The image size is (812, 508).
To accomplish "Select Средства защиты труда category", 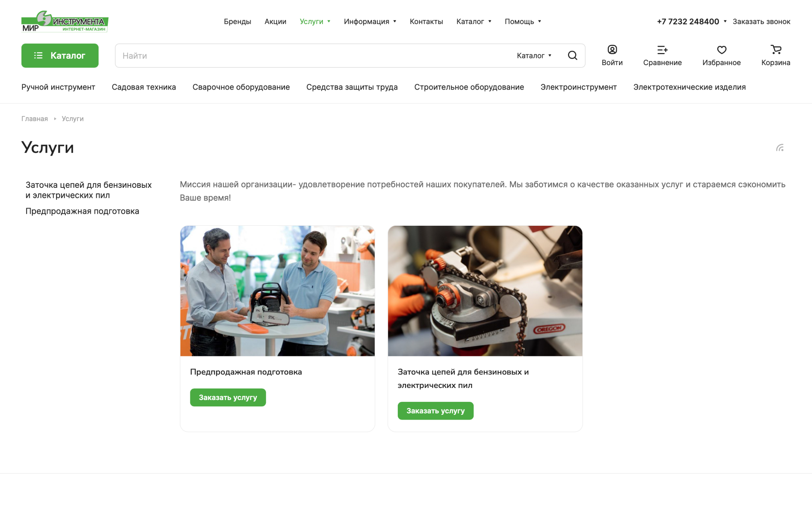I will [x=352, y=87].
